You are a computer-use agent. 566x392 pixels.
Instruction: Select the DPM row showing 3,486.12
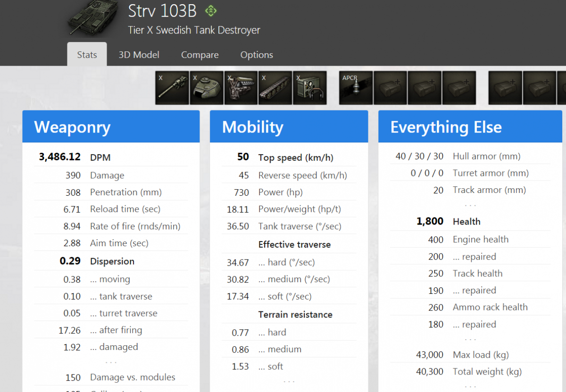111,158
